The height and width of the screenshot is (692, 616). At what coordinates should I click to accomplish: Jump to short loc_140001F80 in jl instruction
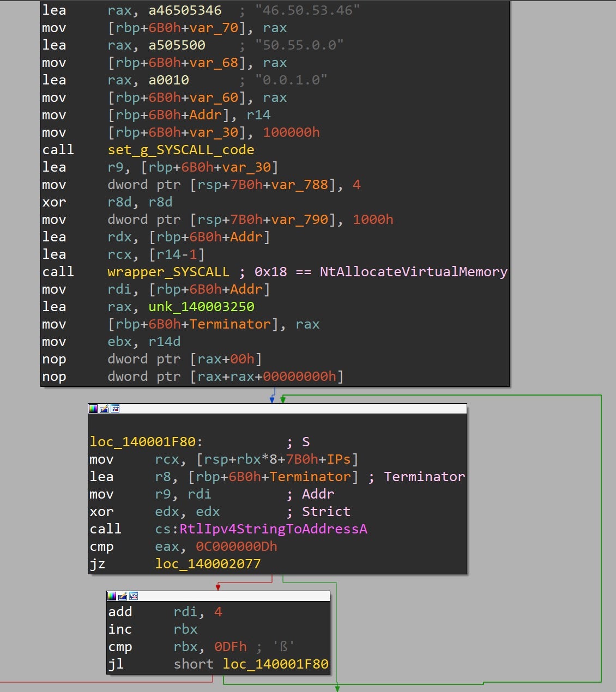275,664
